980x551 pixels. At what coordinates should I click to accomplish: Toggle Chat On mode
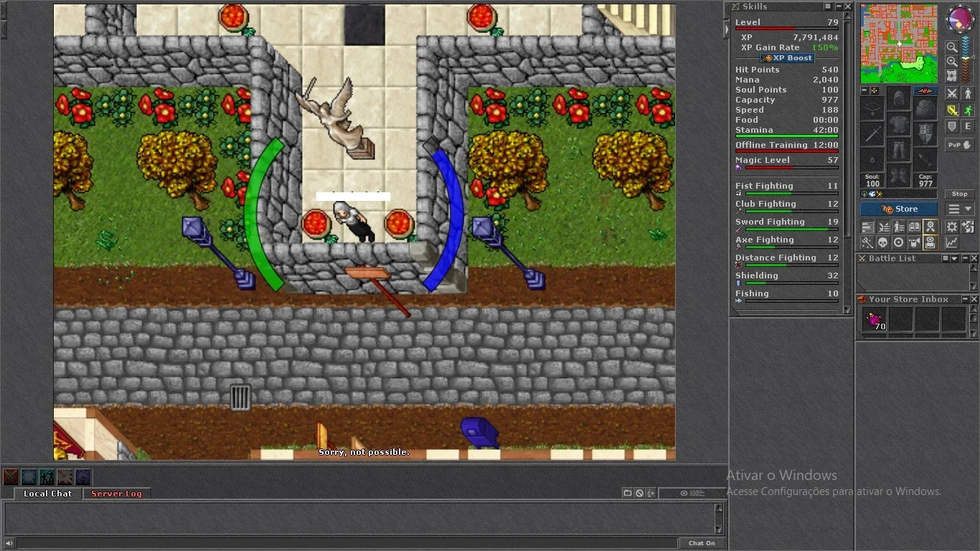702,543
